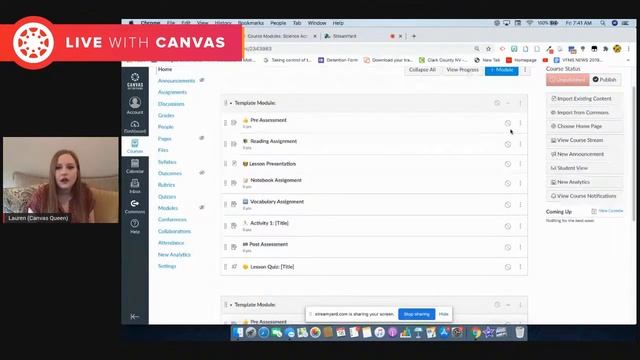The height and width of the screenshot is (360, 640).
Task: Toggle publish status of Lesson Presentation
Action: click(x=508, y=164)
